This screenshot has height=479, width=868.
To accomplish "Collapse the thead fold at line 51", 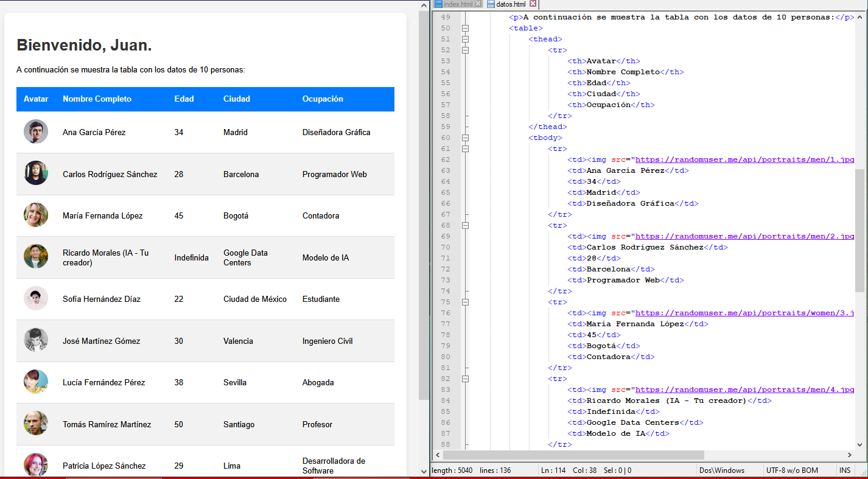I will tap(465, 39).
